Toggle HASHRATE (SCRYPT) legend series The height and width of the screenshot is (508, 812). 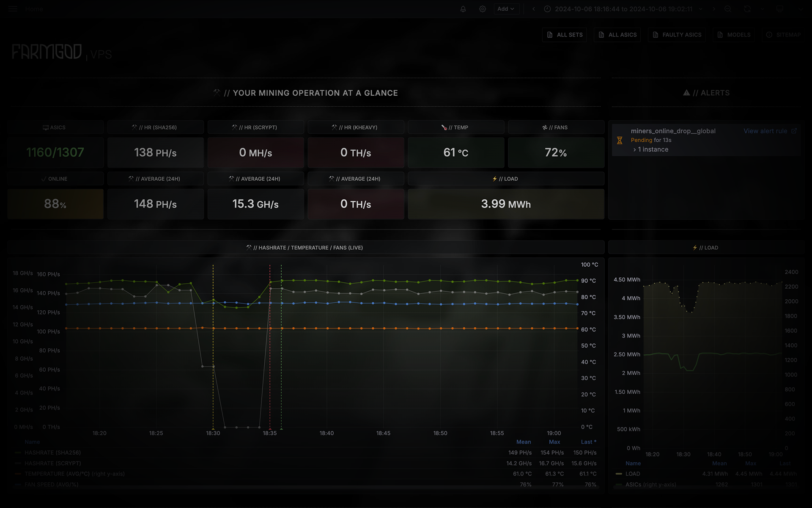coord(52,463)
